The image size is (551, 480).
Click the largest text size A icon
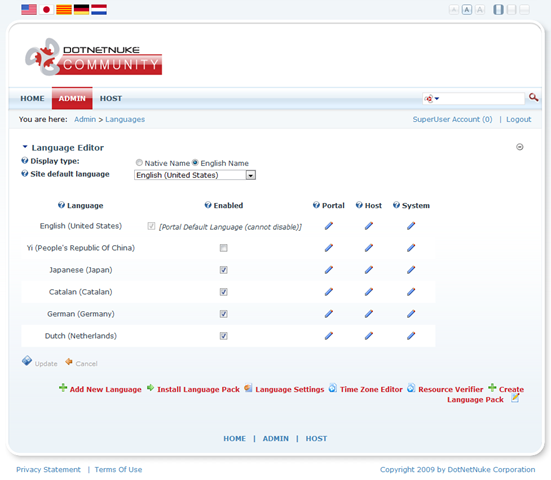[480, 9]
